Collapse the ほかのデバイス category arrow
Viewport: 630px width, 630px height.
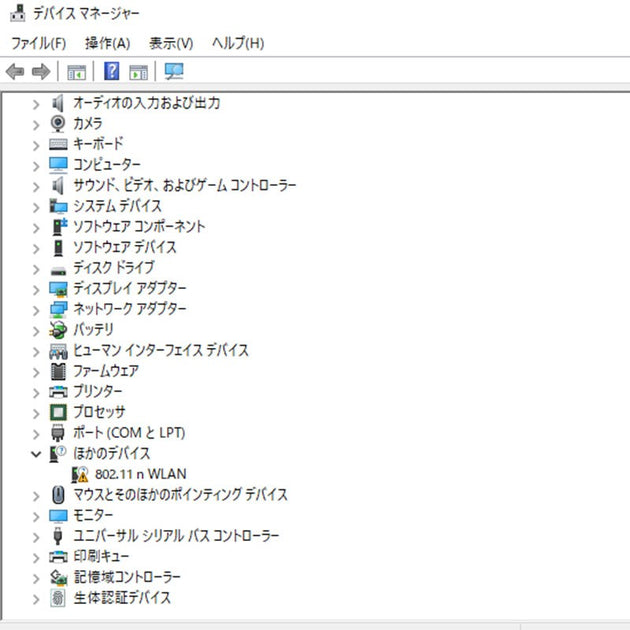coord(36,454)
